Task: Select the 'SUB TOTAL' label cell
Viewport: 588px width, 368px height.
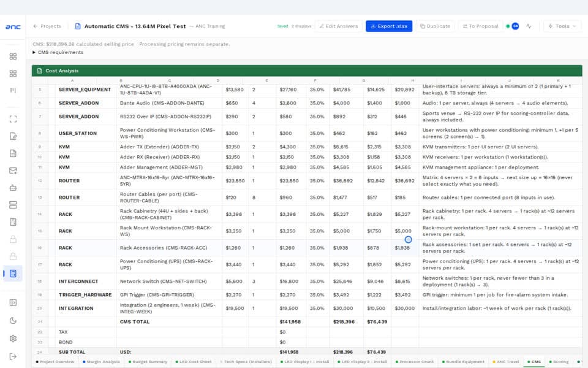Action: tap(86, 352)
